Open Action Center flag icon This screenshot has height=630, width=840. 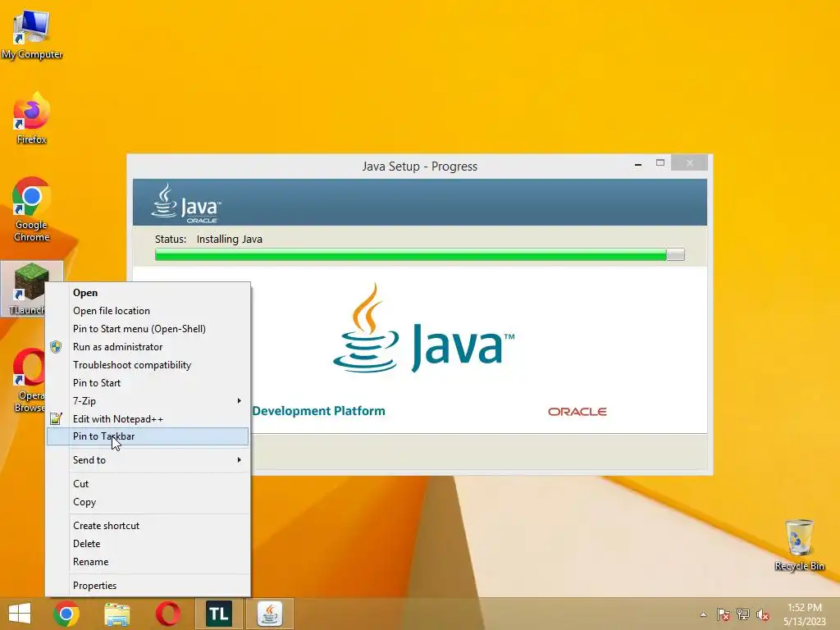point(724,614)
